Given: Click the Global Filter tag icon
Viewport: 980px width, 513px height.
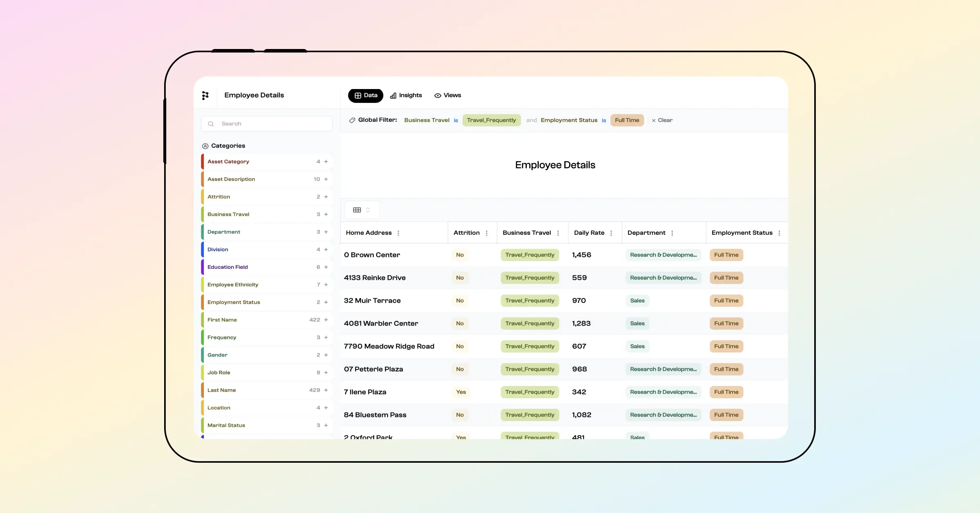Looking at the screenshot, I should pos(352,120).
